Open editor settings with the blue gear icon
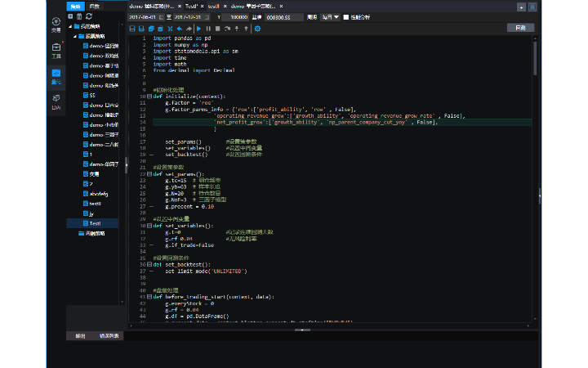The image size is (588, 368). [257, 29]
